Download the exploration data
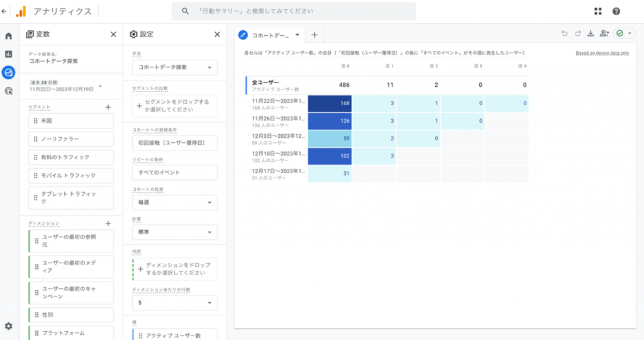 click(x=591, y=34)
